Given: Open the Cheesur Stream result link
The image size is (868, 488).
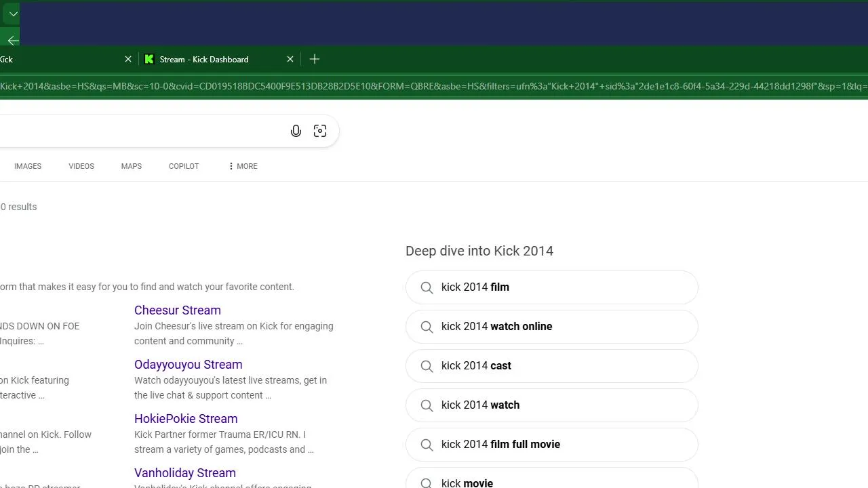Looking at the screenshot, I should (x=178, y=310).
